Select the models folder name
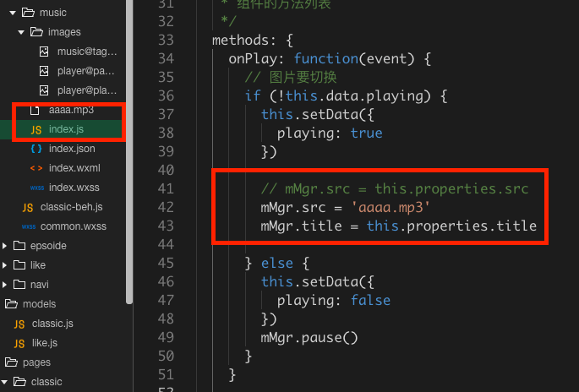The image size is (579, 392). click(39, 304)
